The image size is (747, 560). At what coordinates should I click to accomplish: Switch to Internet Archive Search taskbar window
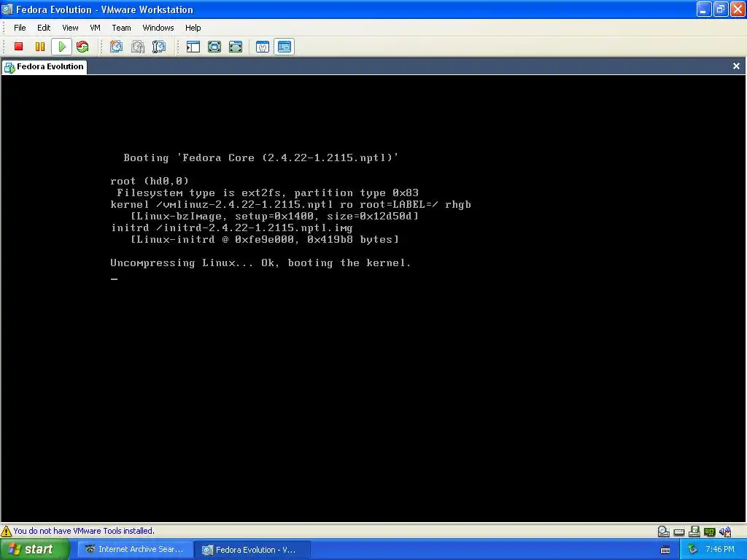(135, 550)
